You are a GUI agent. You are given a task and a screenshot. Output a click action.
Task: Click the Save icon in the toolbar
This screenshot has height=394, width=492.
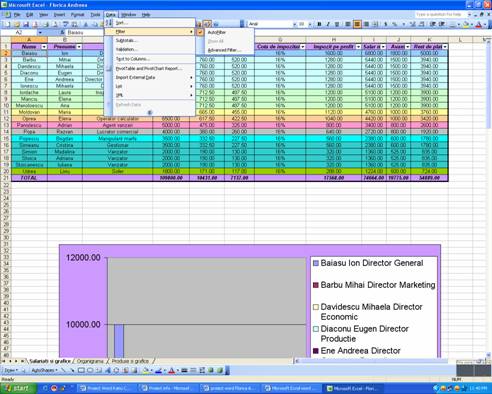click(26, 24)
